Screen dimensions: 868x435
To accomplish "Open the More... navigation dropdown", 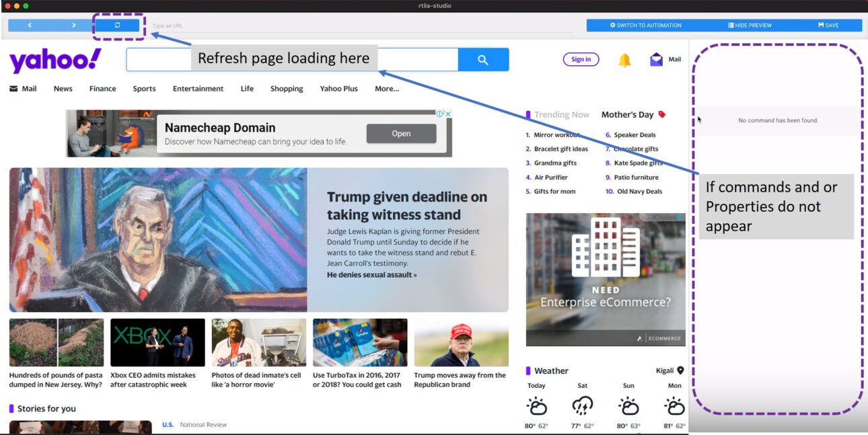I will (386, 88).
